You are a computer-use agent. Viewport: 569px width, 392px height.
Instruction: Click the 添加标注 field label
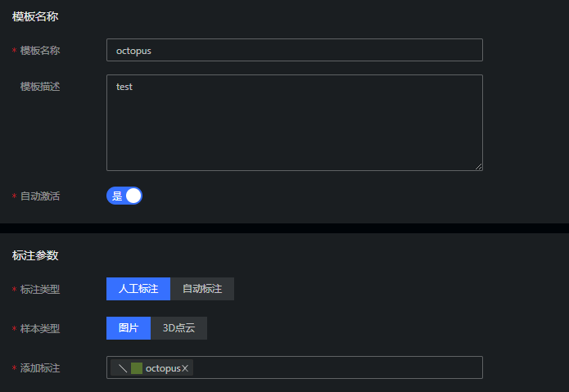point(40,368)
